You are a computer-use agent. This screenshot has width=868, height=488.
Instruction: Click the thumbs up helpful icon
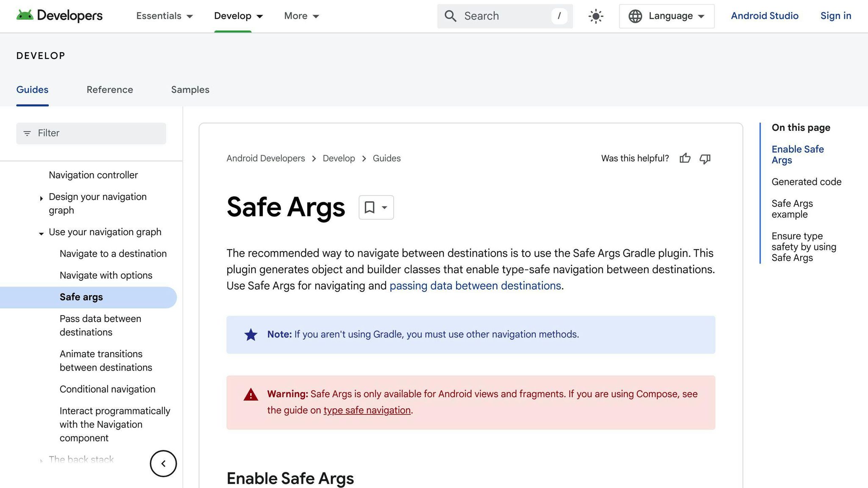(685, 158)
